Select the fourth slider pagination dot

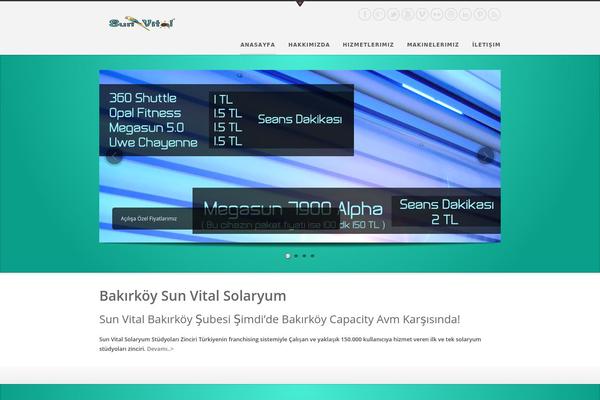pyautogui.click(x=313, y=256)
